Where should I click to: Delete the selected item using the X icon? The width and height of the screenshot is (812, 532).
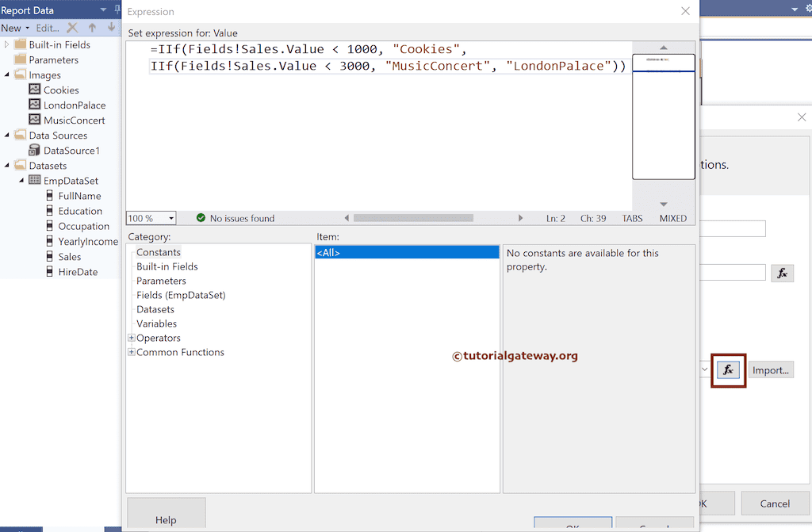(71, 27)
